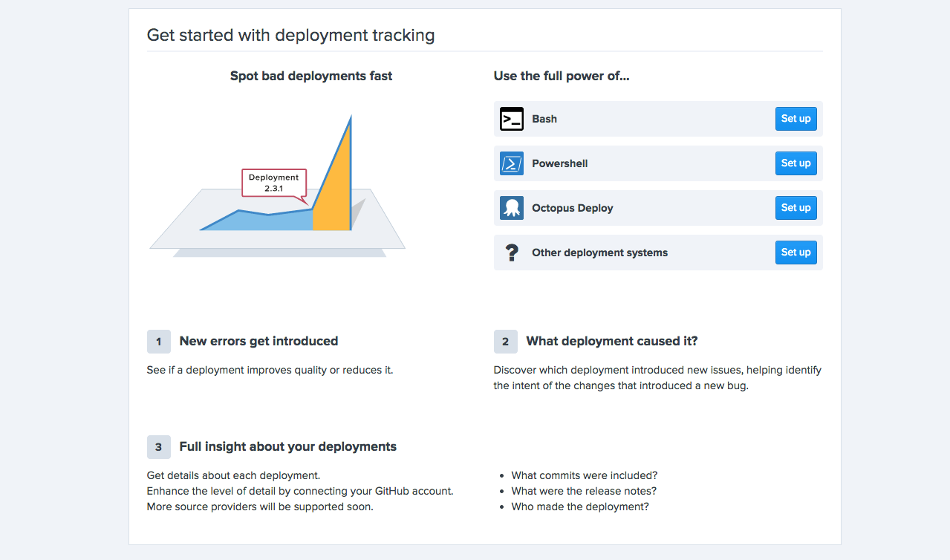
Task: Click the Bash terminal icon
Action: [x=511, y=118]
